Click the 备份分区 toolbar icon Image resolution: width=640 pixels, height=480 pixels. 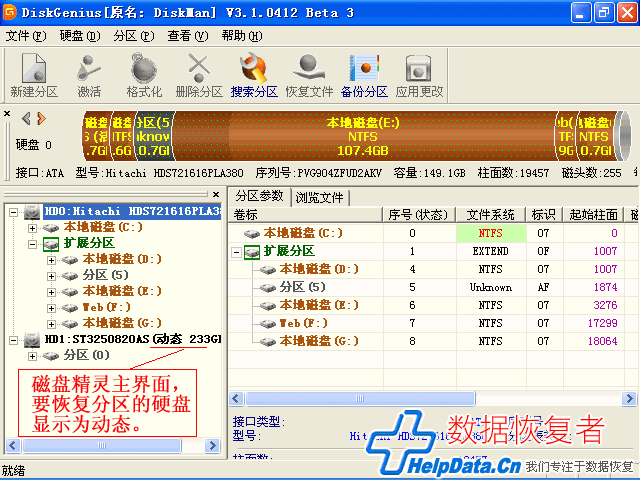pos(364,76)
